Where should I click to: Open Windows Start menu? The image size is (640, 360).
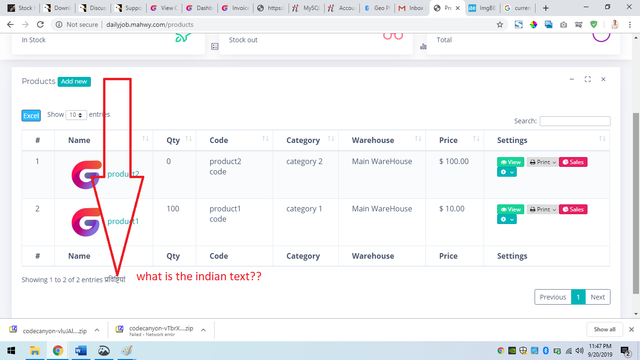coord(11,351)
